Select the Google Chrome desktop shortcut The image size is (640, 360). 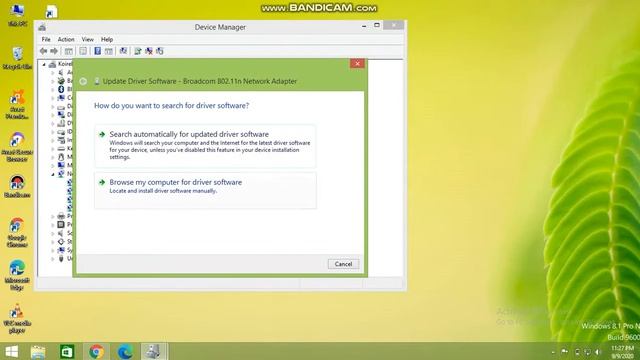(17, 232)
